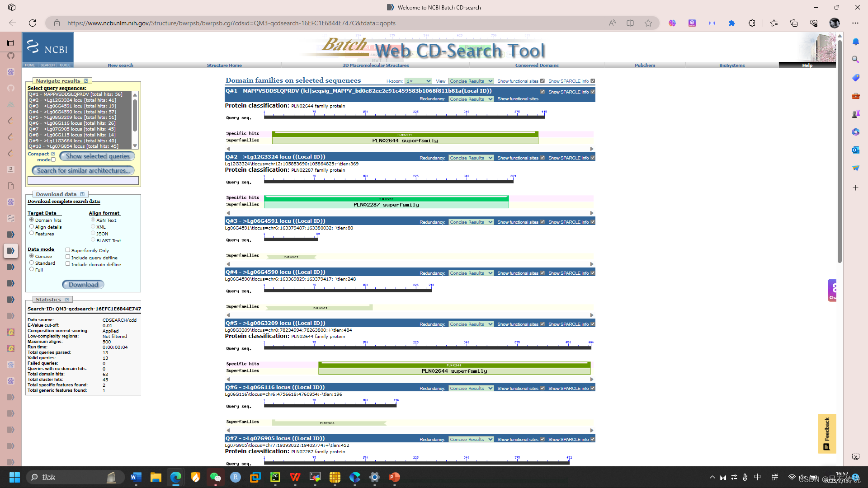This screenshot has height=488, width=868.
Task: Click the Show selected queries button
Action: pyautogui.click(x=97, y=156)
